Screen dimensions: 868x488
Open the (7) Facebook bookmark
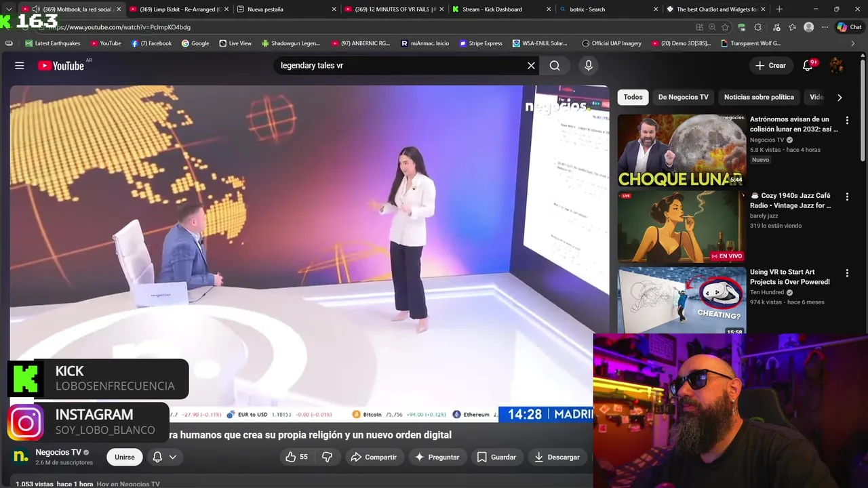pyautogui.click(x=151, y=43)
